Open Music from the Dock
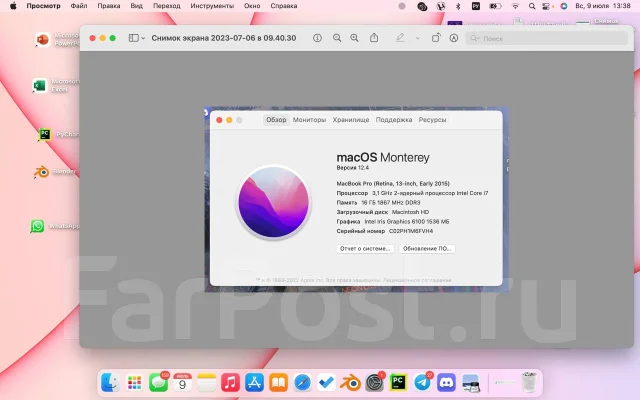The image size is (640, 400). [x=230, y=382]
